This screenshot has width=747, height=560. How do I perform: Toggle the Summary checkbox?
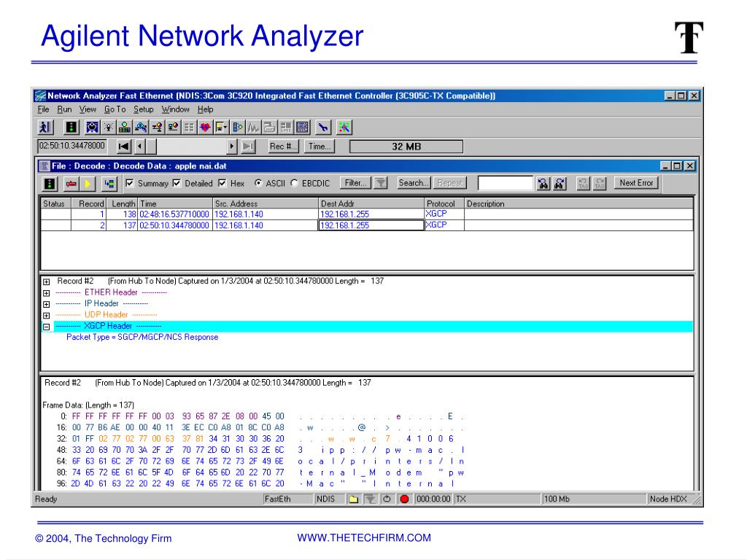tap(130, 183)
